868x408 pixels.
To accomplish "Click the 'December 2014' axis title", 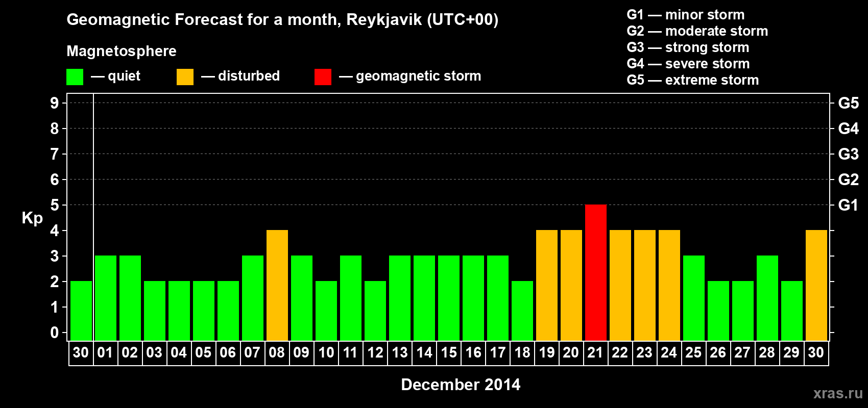I will pyautogui.click(x=461, y=385).
